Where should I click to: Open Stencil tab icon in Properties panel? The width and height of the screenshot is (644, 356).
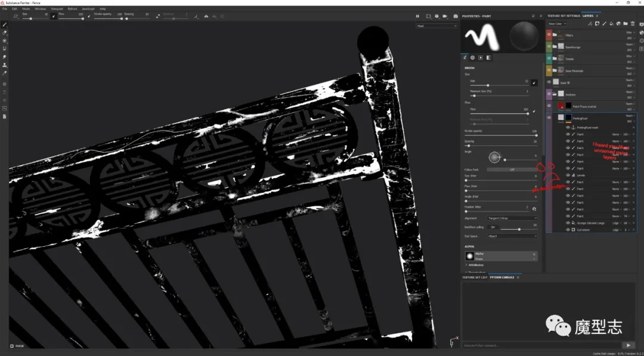481,57
